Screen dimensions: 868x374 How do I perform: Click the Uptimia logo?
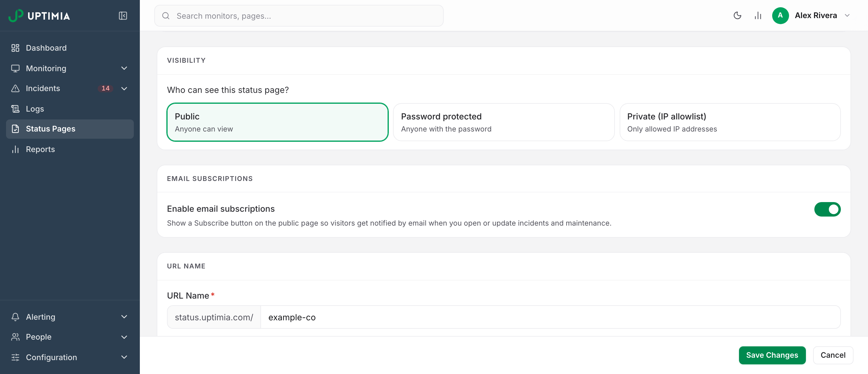click(x=39, y=15)
